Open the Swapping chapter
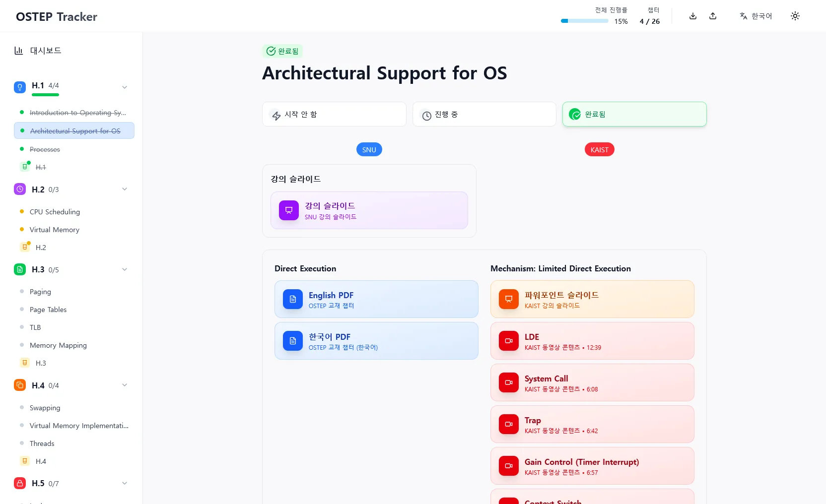The width and height of the screenshot is (826, 504). tap(74, 408)
